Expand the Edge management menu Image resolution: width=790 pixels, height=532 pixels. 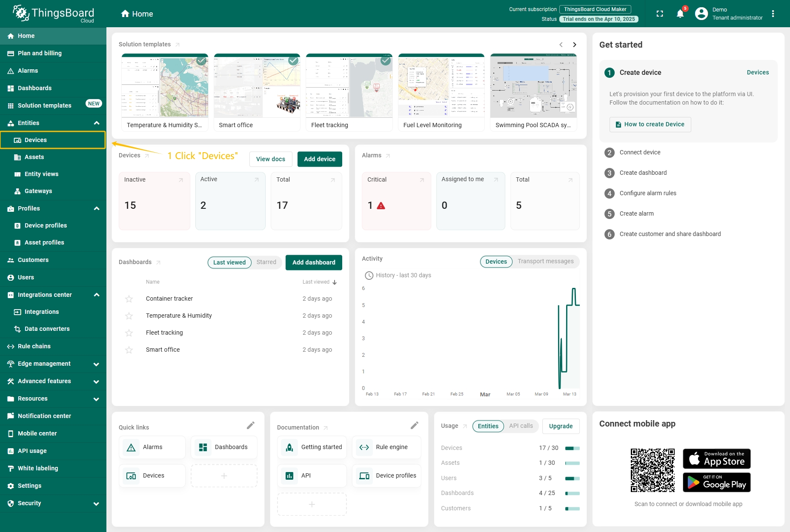coord(96,364)
